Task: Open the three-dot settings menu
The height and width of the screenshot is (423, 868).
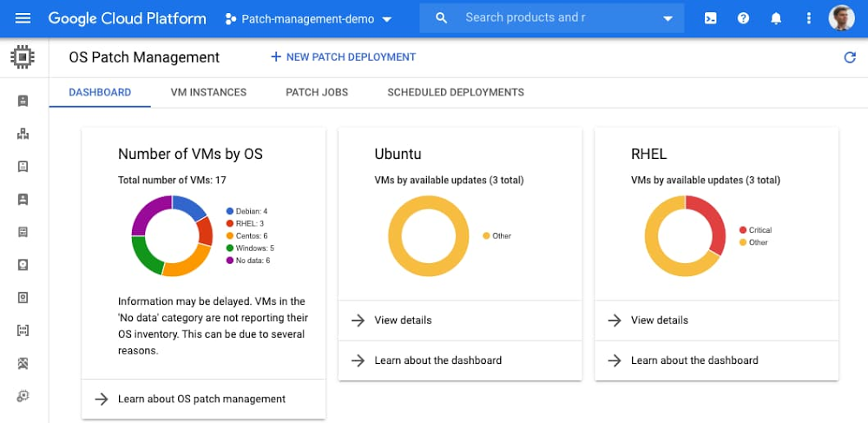Action: [809, 18]
